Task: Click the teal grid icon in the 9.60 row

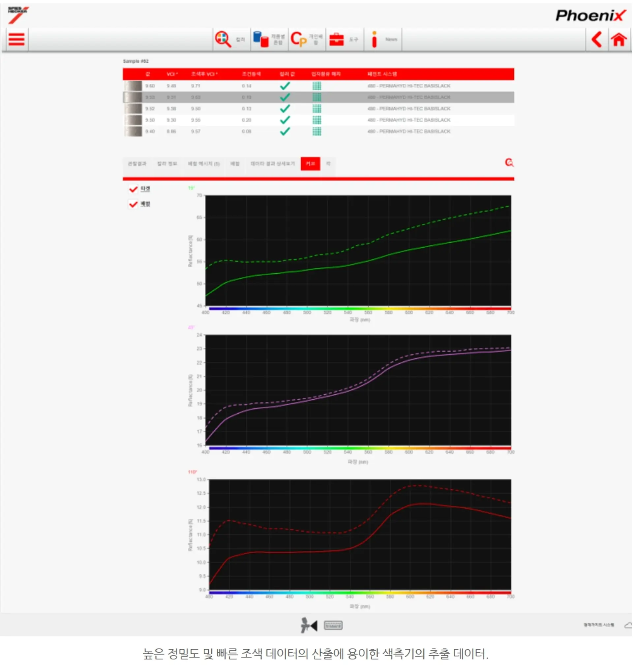Action: [317, 86]
